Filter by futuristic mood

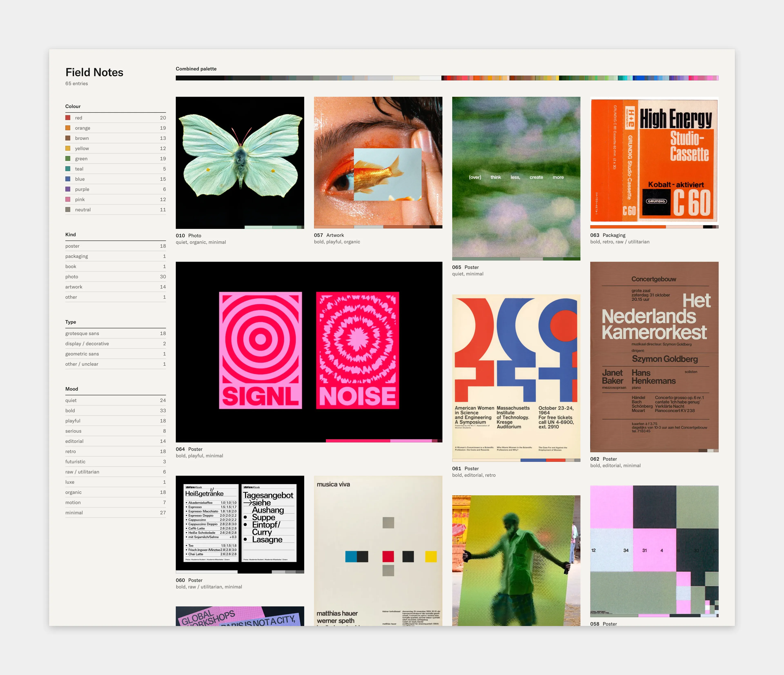coord(115,462)
